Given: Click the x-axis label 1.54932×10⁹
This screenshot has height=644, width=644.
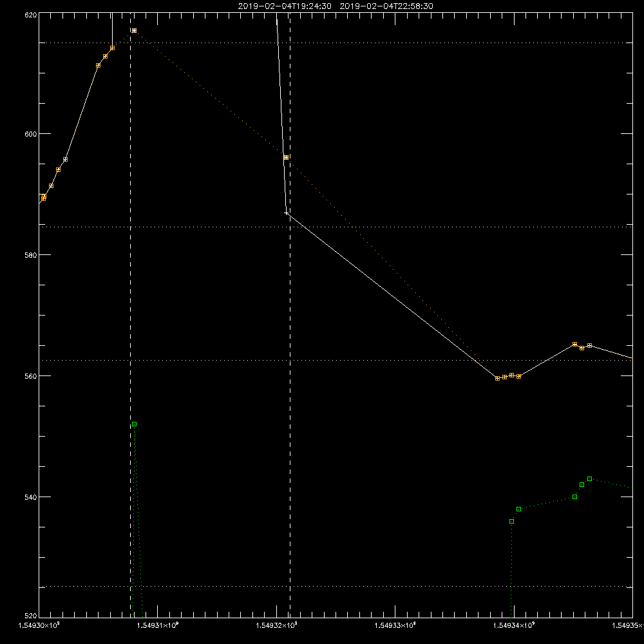Looking at the screenshot, I should click(x=276, y=625).
